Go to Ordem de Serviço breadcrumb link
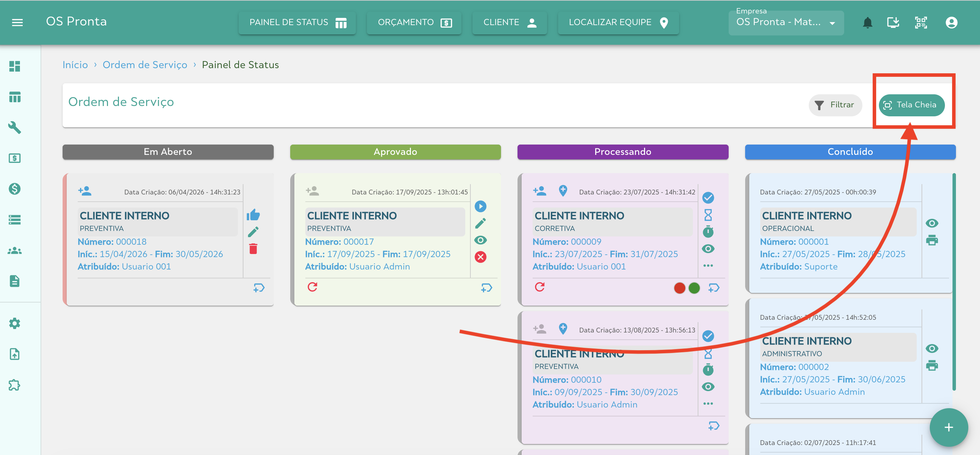This screenshot has height=455, width=980. pos(144,65)
